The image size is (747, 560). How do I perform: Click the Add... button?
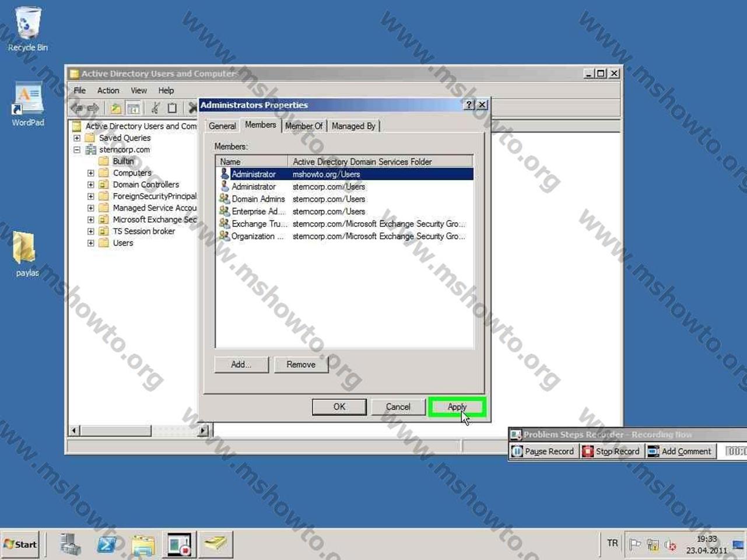pyautogui.click(x=241, y=365)
